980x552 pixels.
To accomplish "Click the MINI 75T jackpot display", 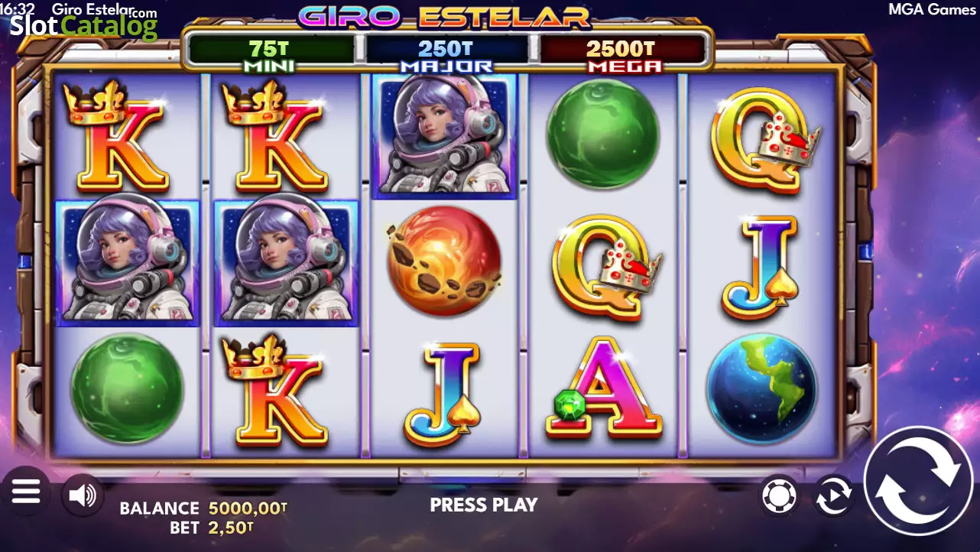I will pos(269,54).
